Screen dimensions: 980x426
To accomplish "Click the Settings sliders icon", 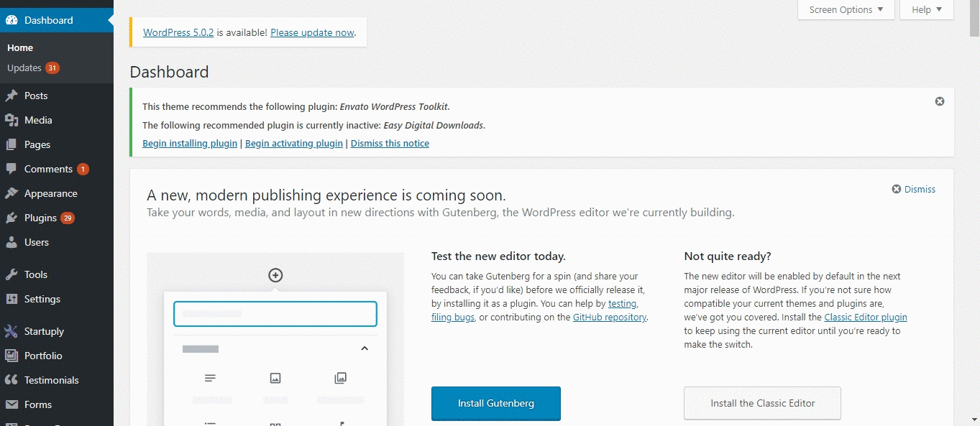I will pyautogui.click(x=12, y=299).
